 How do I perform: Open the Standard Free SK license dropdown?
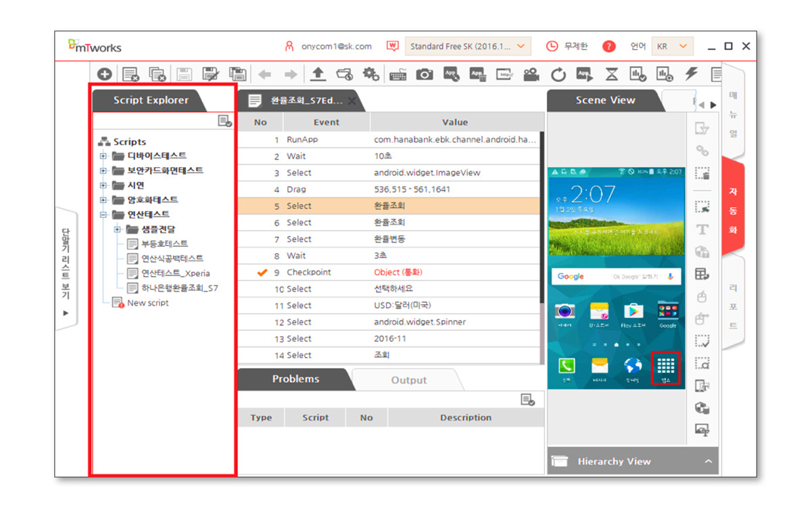click(521, 46)
